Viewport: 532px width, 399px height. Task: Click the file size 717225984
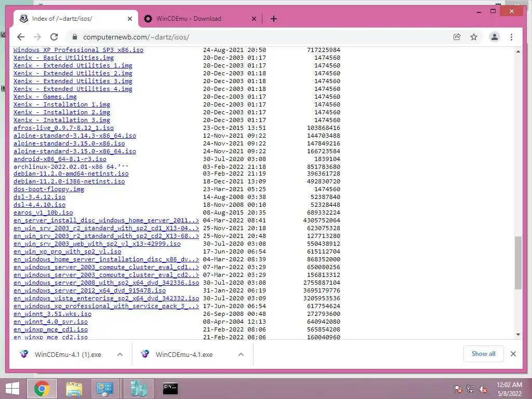[323, 50]
